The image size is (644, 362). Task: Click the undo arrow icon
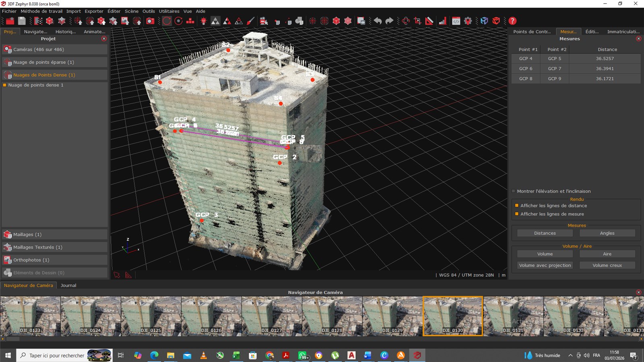378,21
